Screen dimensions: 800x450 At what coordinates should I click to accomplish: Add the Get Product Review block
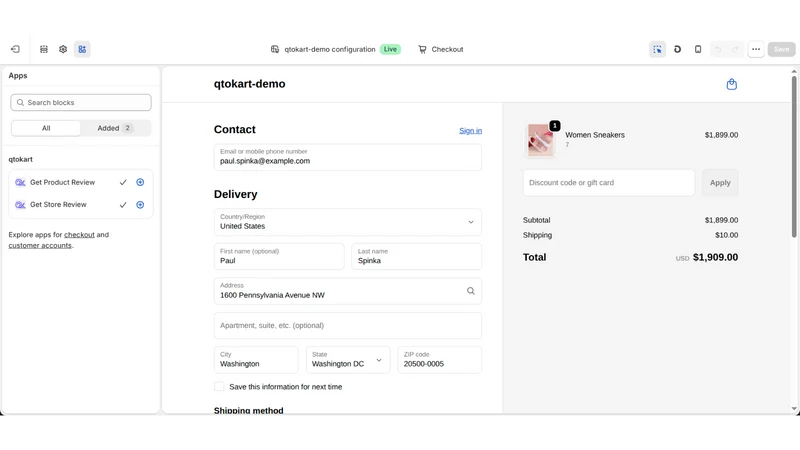pyautogui.click(x=140, y=182)
